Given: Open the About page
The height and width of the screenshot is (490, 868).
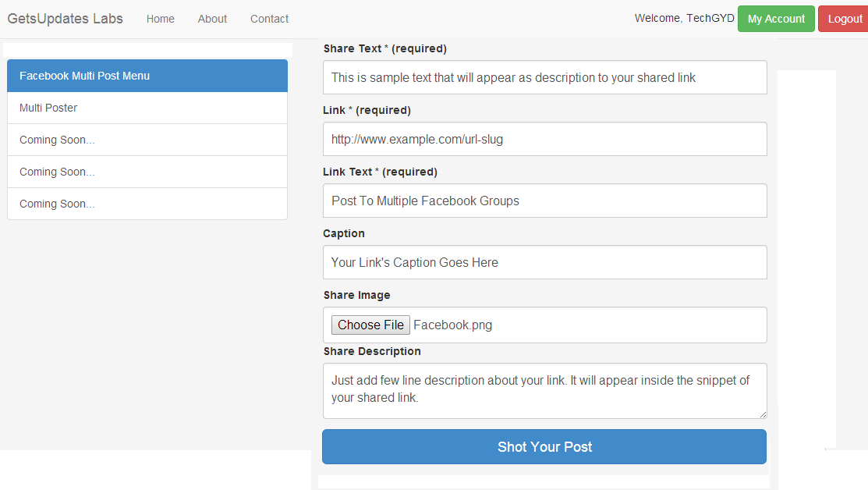Looking at the screenshot, I should [x=212, y=18].
